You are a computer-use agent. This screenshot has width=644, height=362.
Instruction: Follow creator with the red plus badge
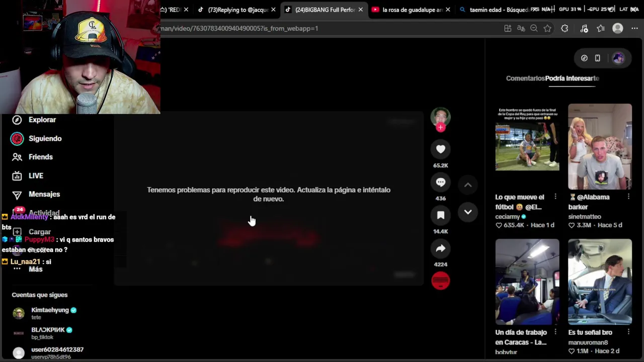point(441,128)
